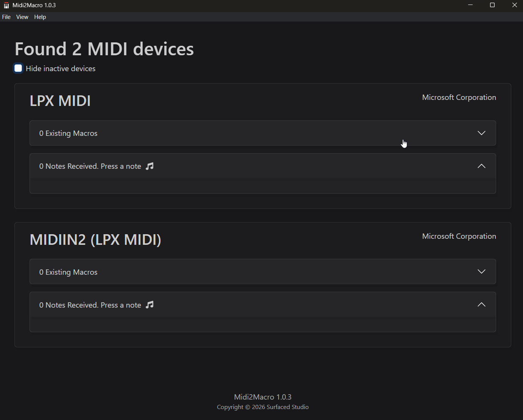Click the music note icon under MIDIIN2 device
Image resolution: width=523 pixels, height=420 pixels.
150,305
